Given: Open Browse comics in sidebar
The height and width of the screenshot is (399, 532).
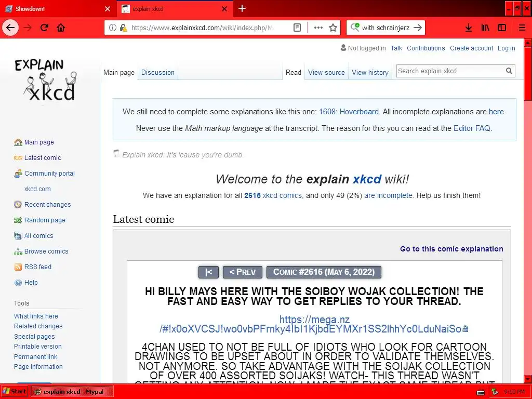Looking at the screenshot, I should [x=46, y=251].
